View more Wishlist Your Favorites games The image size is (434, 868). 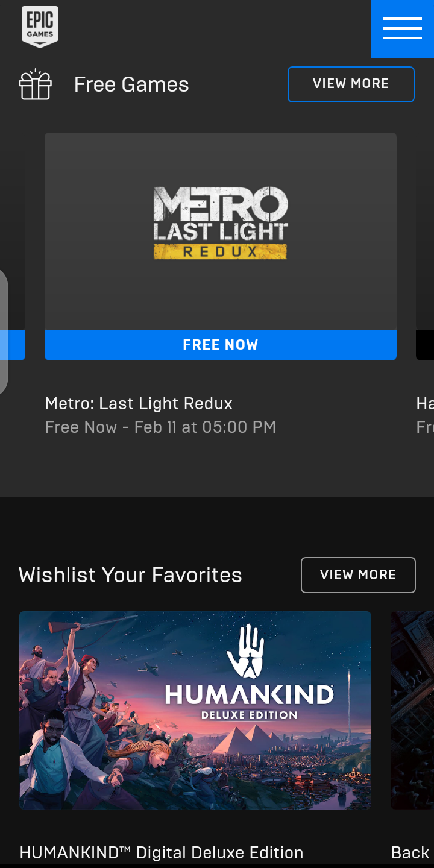click(x=358, y=575)
